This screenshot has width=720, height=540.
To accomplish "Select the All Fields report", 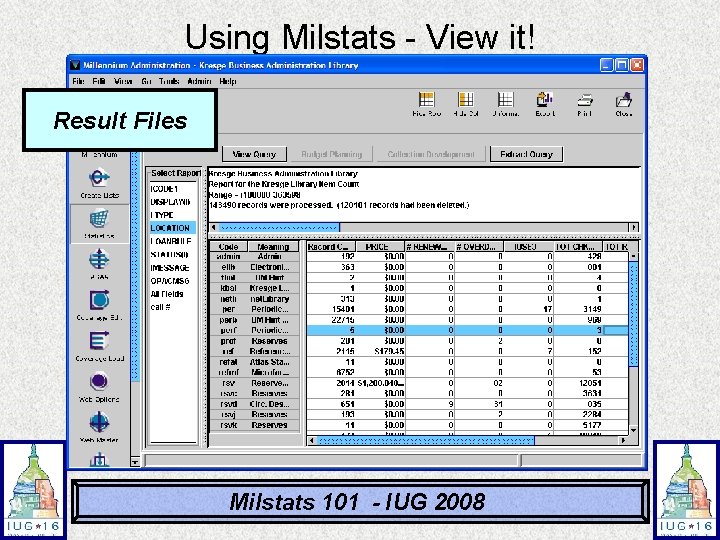I will click(x=173, y=294).
